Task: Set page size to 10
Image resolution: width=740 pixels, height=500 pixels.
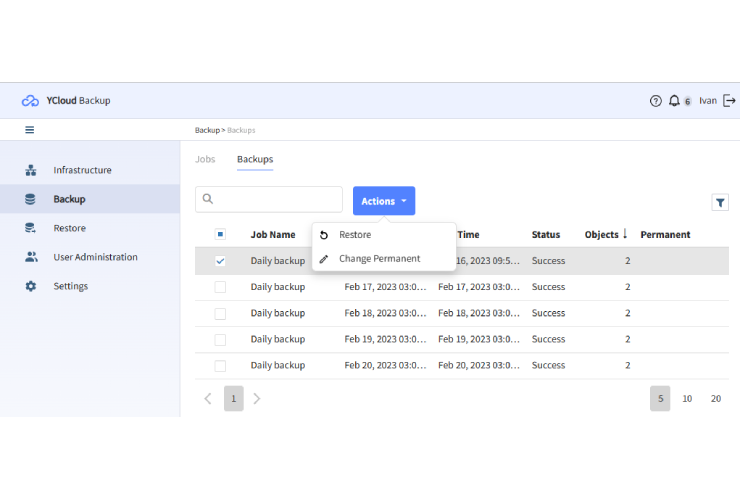Action: pos(687,399)
